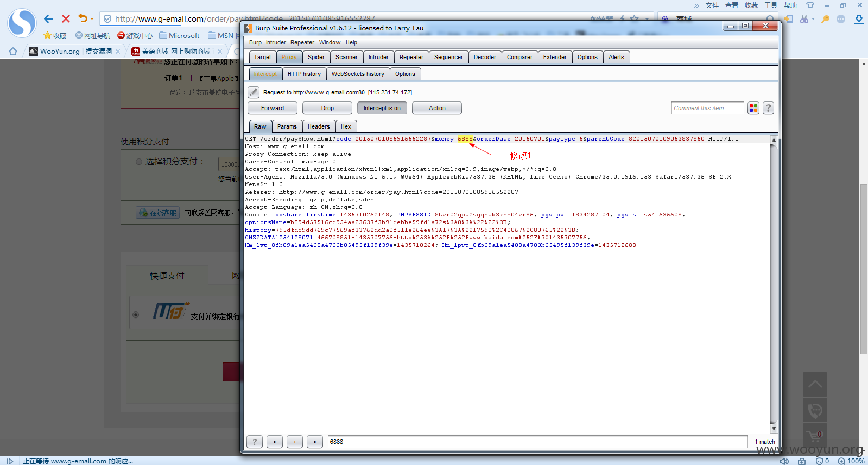Click the Sogou browser logo icon
The height and width of the screenshot is (465, 868).
(x=22, y=23)
